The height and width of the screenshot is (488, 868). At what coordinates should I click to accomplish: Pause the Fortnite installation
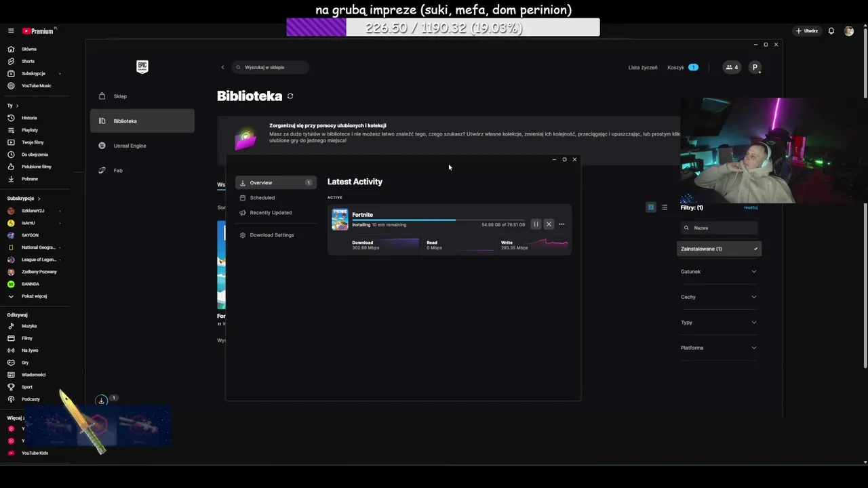pos(536,224)
